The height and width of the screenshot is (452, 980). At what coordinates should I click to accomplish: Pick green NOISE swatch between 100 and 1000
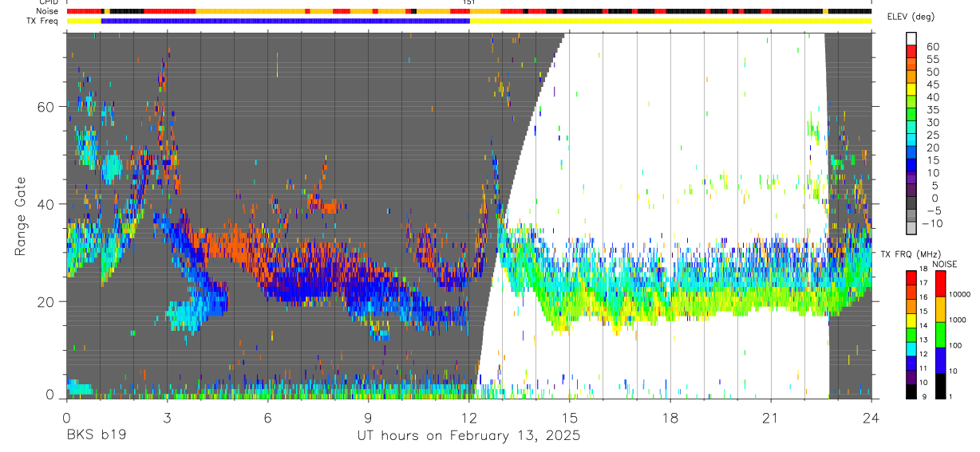pos(940,334)
